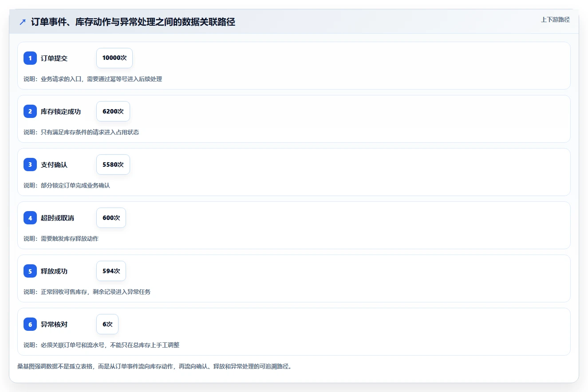Click the 超时或取消 step label

click(57, 218)
